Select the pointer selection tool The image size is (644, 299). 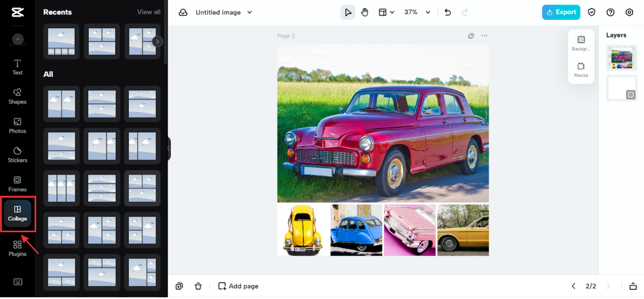[x=348, y=13]
